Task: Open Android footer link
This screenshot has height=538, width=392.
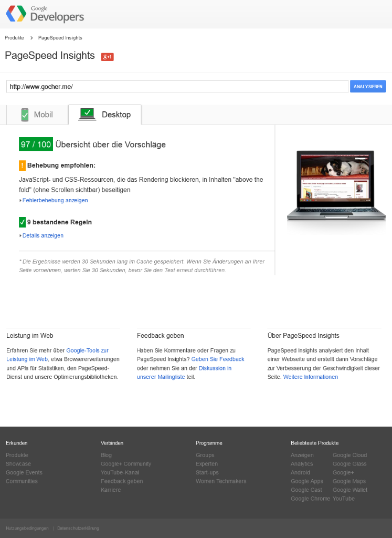Action: point(300,472)
